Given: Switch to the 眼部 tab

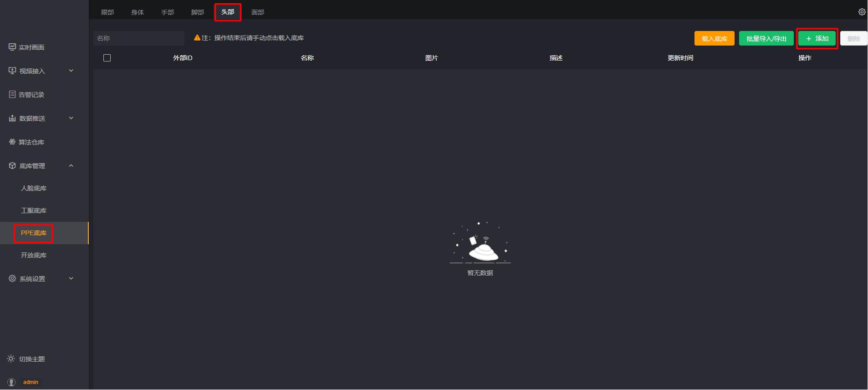Looking at the screenshot, I should pyautogui.click(x=107, y=12).
